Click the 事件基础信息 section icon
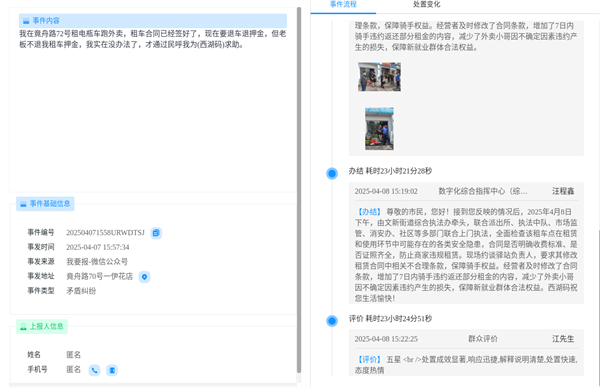This screenshot has width=600, height=388. pos(23,204)
